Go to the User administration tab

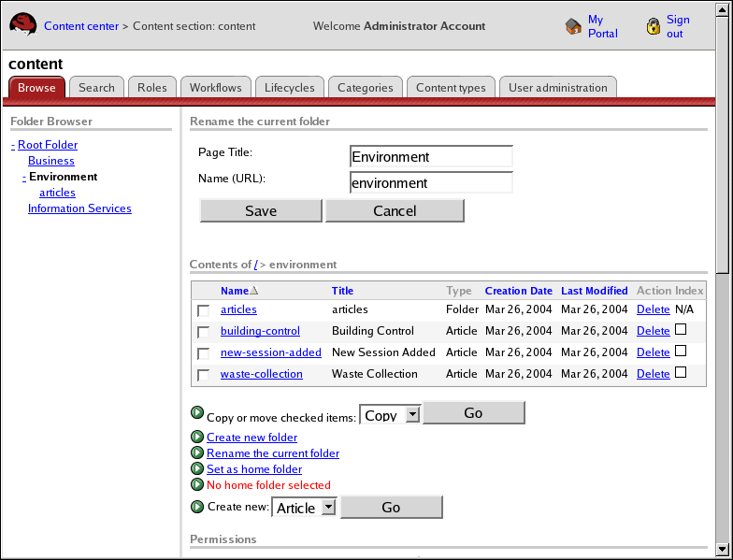pos(557,88)
